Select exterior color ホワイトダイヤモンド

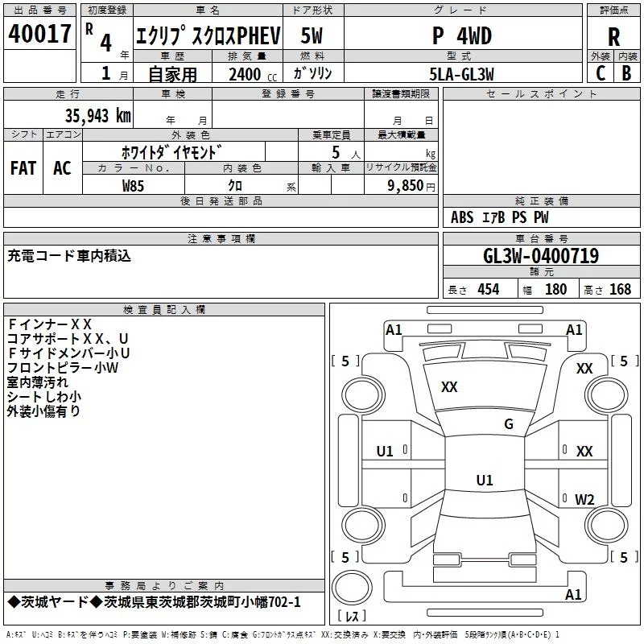pos(171,152)
